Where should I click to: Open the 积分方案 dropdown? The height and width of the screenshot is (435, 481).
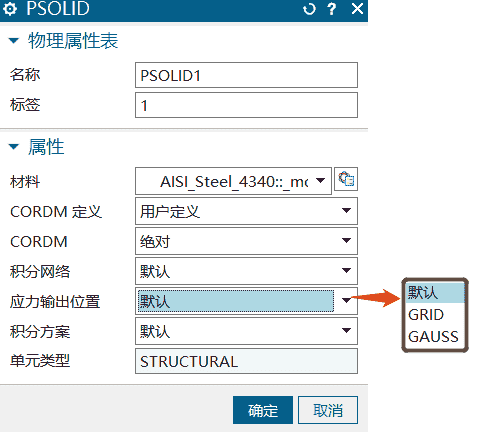pyautogui.click(x=246, y=331)
